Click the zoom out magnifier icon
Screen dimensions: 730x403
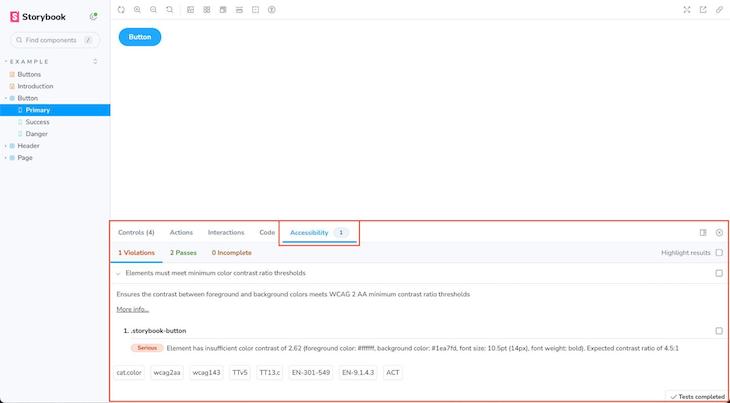pyautogui.click(x=153, y=9)
